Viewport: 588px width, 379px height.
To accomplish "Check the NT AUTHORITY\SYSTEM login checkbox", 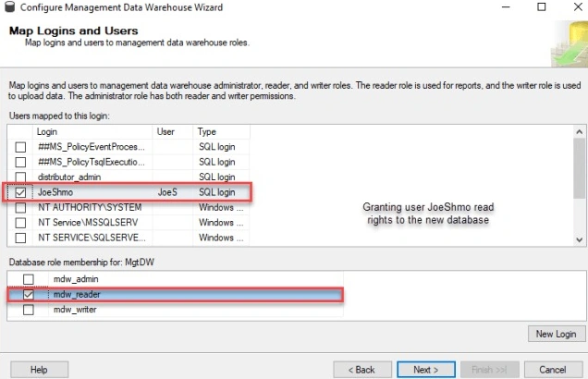I will click(x=20, y=208).
